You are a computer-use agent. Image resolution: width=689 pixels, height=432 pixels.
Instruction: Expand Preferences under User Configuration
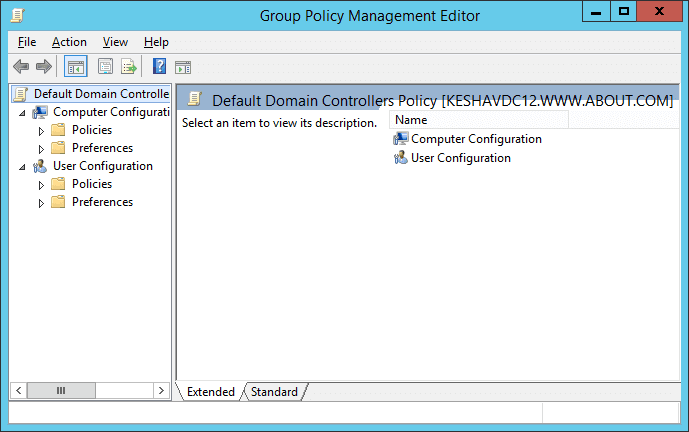[41, 203]
